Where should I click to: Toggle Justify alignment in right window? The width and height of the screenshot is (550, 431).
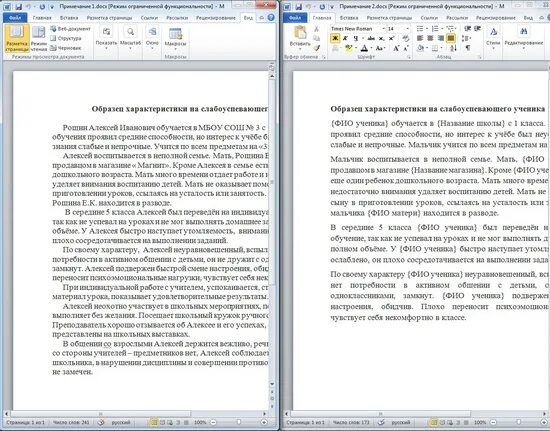451,38
